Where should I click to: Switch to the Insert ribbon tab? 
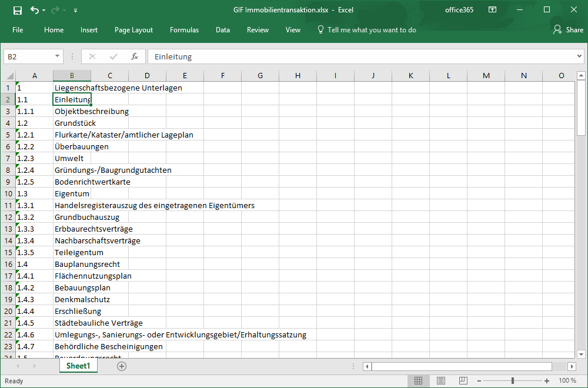[89, 30]
